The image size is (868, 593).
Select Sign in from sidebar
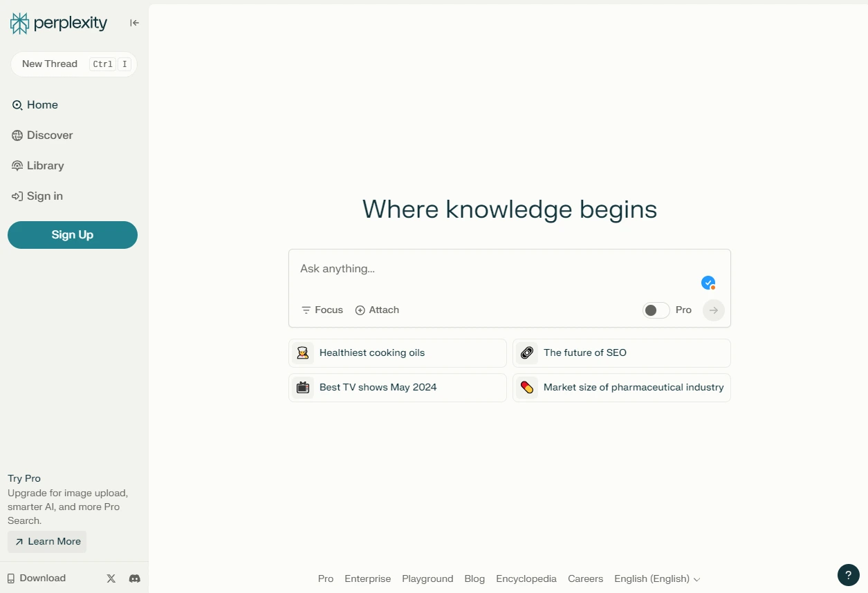[x=37, y=196]
